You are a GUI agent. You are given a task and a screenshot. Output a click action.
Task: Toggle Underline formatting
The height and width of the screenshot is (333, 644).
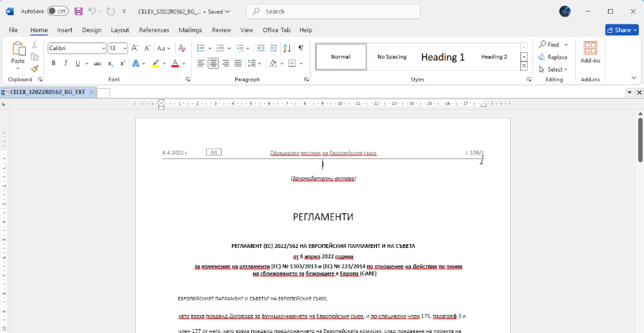point(78,64)
